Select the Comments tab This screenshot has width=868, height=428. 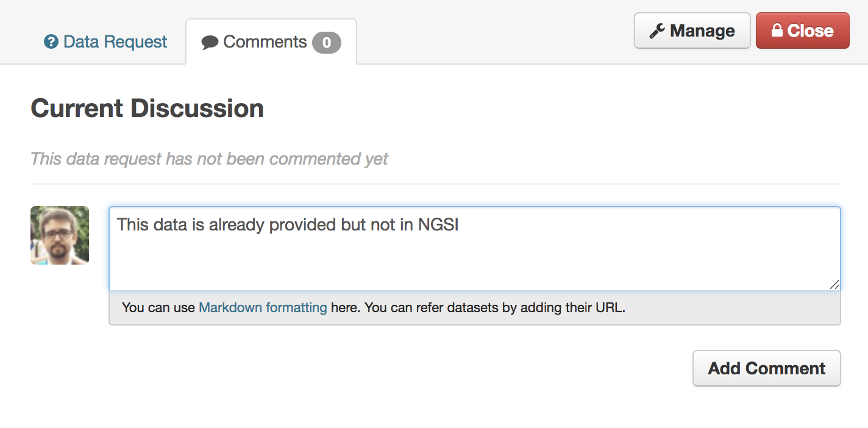(271, 42)
